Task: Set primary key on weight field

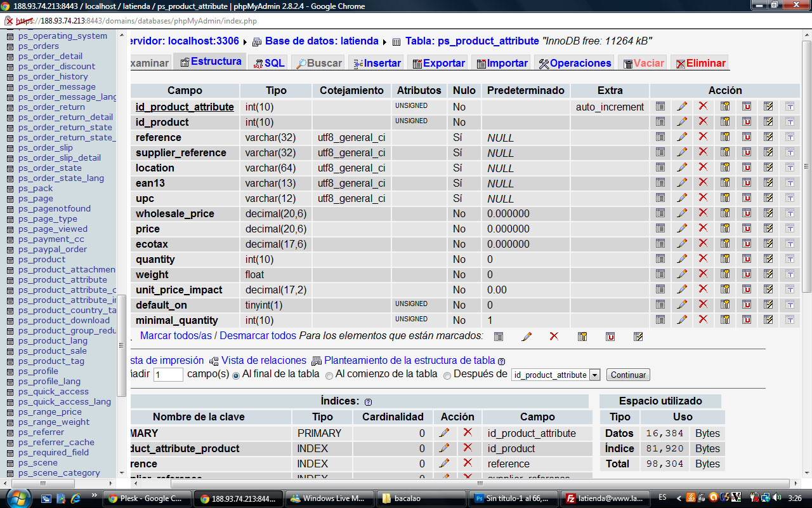Action: 725,274
